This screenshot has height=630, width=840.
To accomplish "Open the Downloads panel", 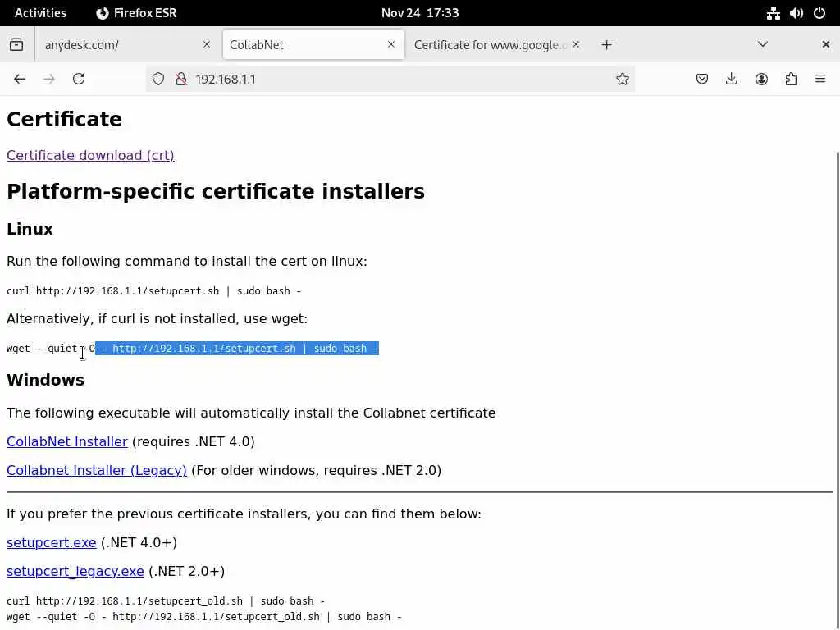I will 731,80.
